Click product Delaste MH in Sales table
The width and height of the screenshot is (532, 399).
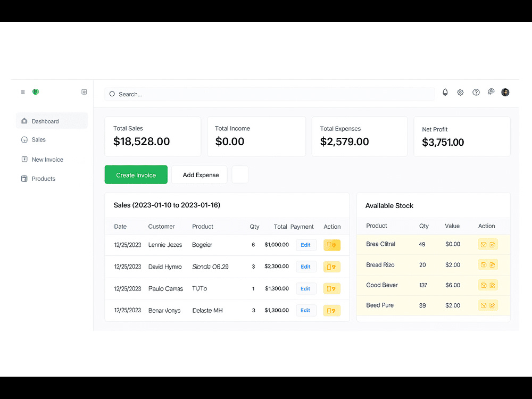[207, 311]
